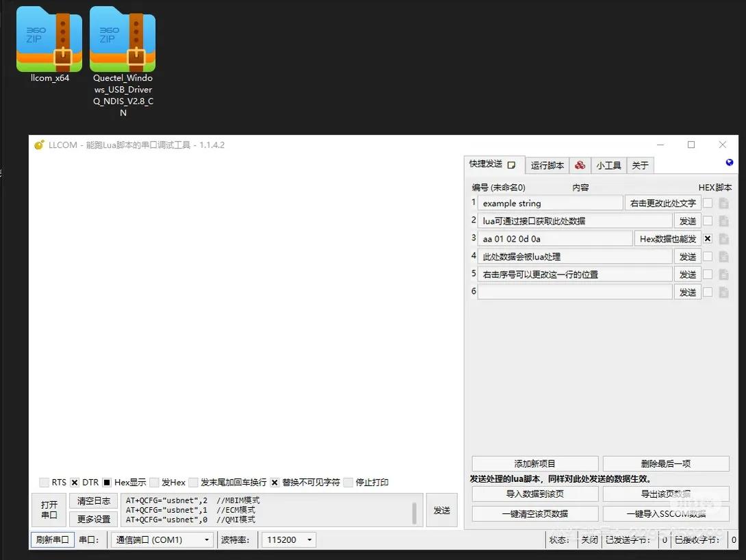Screen dimensions: 746x560
Task: Click script file icon for row 6
Action: click(723, 292)
